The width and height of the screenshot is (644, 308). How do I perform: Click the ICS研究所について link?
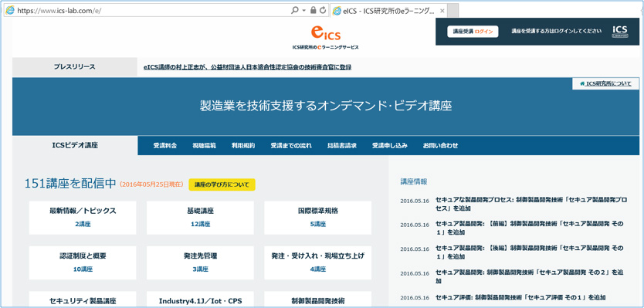click(606, 84)
